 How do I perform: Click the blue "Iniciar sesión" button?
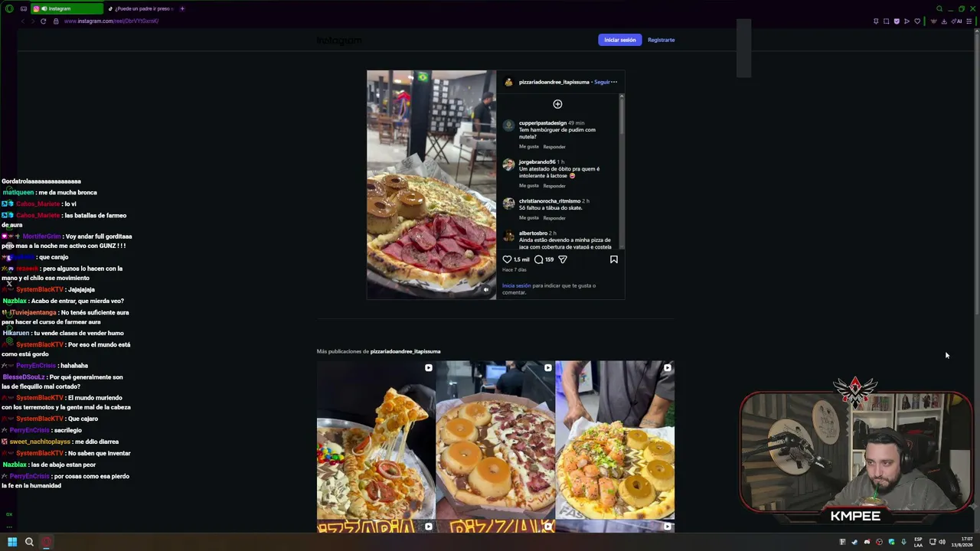tap(619, 40)
